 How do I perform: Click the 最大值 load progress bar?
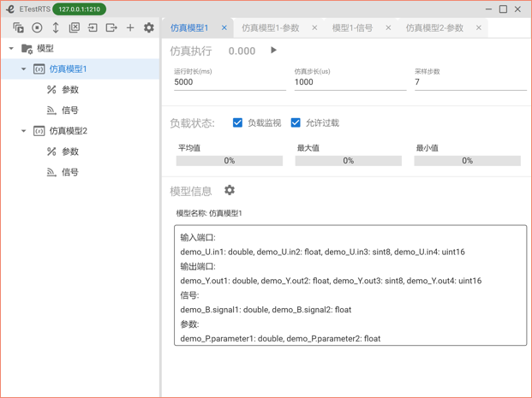click(x=349, y=161)
